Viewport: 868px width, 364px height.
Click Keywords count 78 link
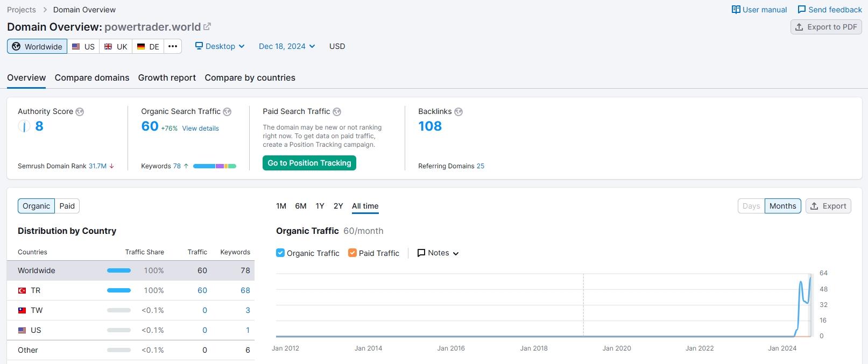(x=177, y=166)
